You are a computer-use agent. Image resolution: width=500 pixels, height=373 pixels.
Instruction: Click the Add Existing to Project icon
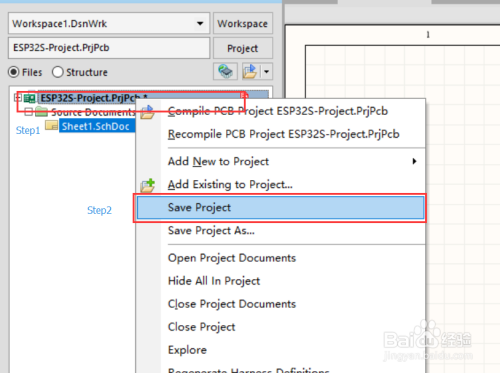click(x=148, y=185)
